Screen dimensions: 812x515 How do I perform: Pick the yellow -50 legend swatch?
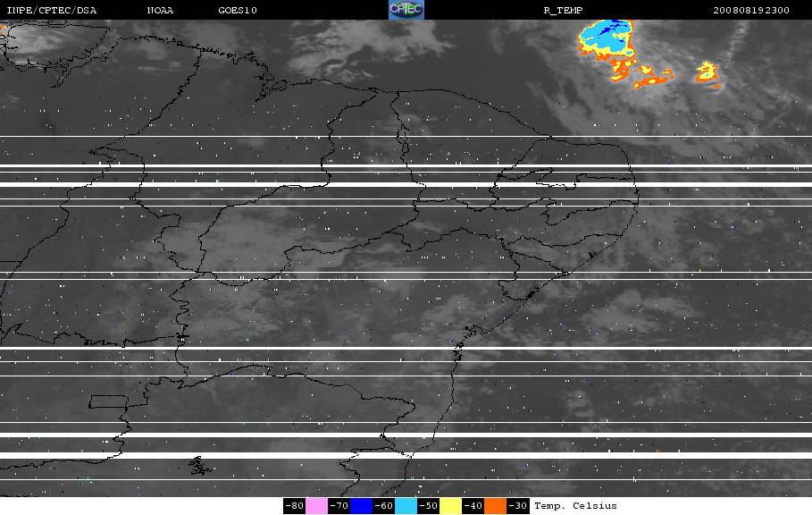click(x=450, y=506)
